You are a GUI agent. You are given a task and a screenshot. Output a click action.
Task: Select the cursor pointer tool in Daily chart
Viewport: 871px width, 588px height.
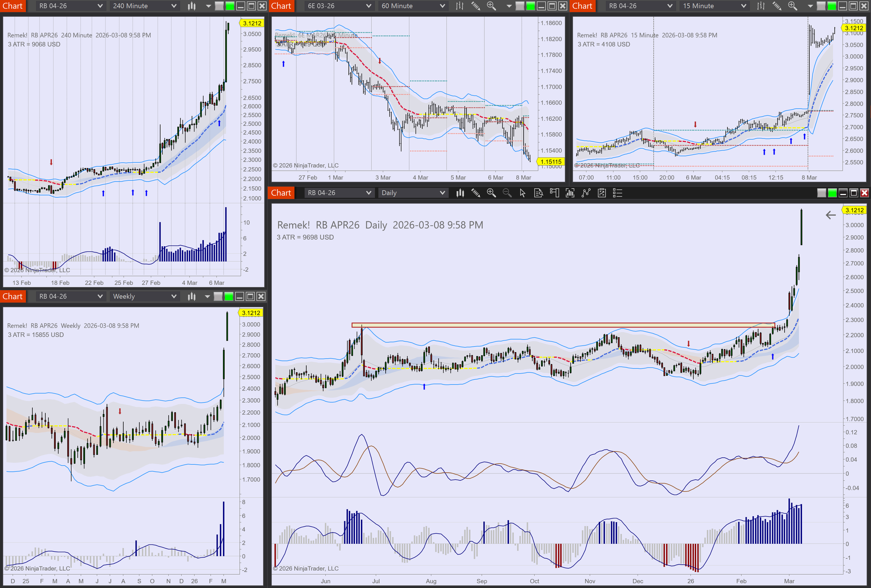523,193
